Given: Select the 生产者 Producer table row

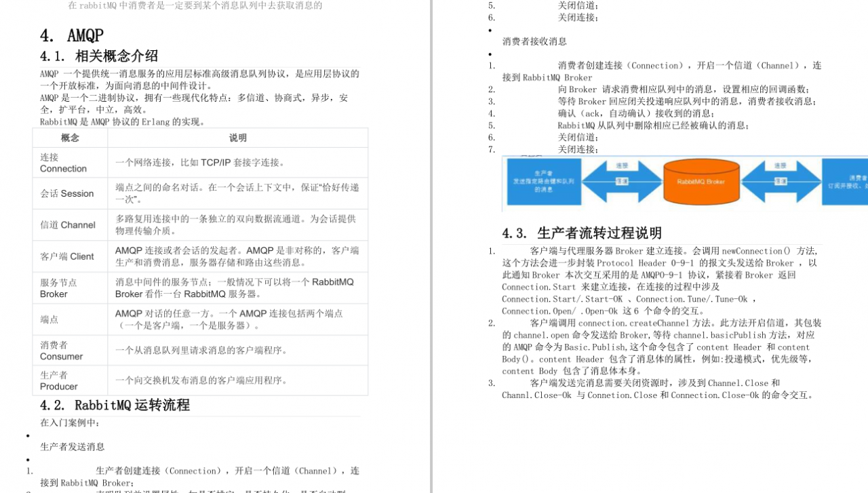Looking at the screenshot, I should point(200,380).
